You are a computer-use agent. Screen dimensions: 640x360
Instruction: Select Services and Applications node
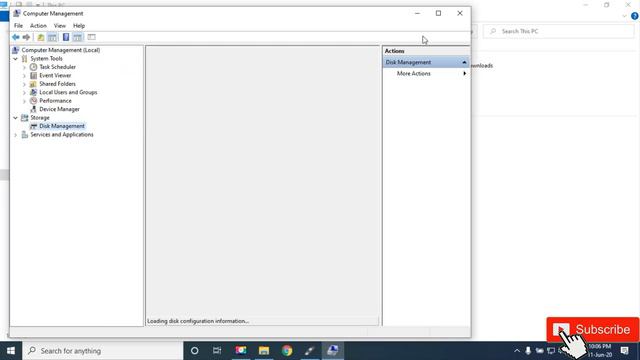click(62, 135)
